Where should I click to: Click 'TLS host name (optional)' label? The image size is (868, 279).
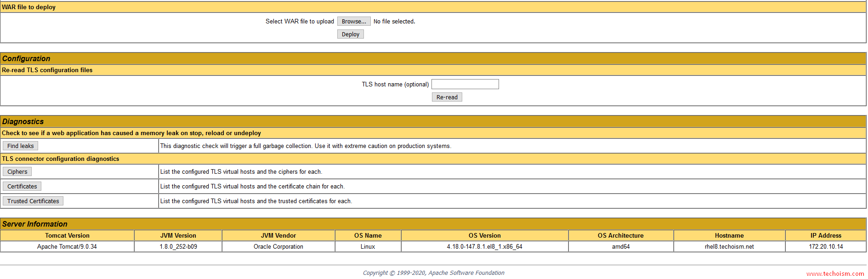395,84
